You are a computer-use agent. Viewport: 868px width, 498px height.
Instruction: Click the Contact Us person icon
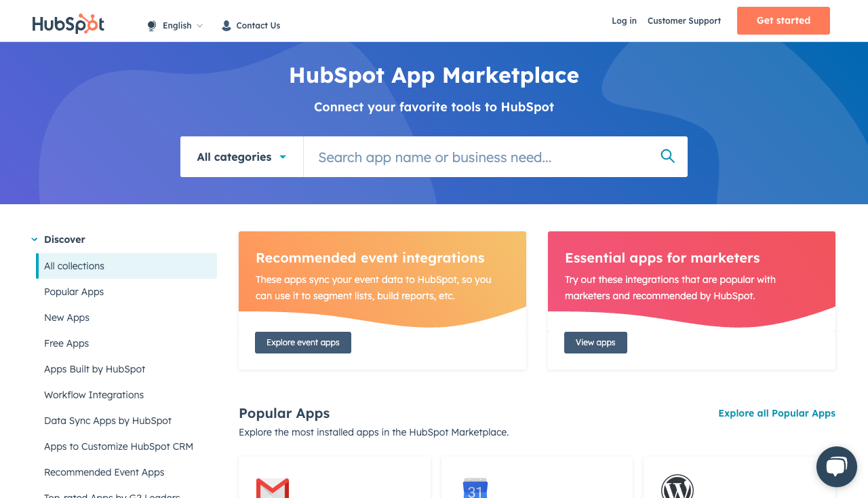pos(224,25)
